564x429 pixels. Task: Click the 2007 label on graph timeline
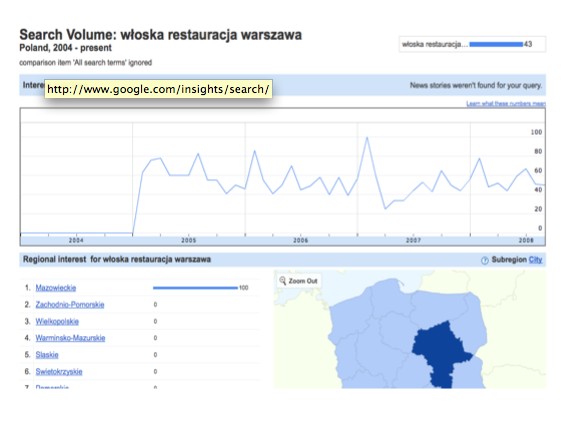tap(413, 240)
